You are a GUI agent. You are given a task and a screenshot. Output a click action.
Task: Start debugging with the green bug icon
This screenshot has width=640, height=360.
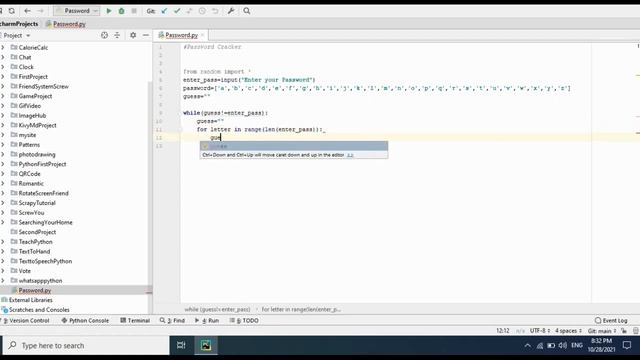tap(121, 11)
